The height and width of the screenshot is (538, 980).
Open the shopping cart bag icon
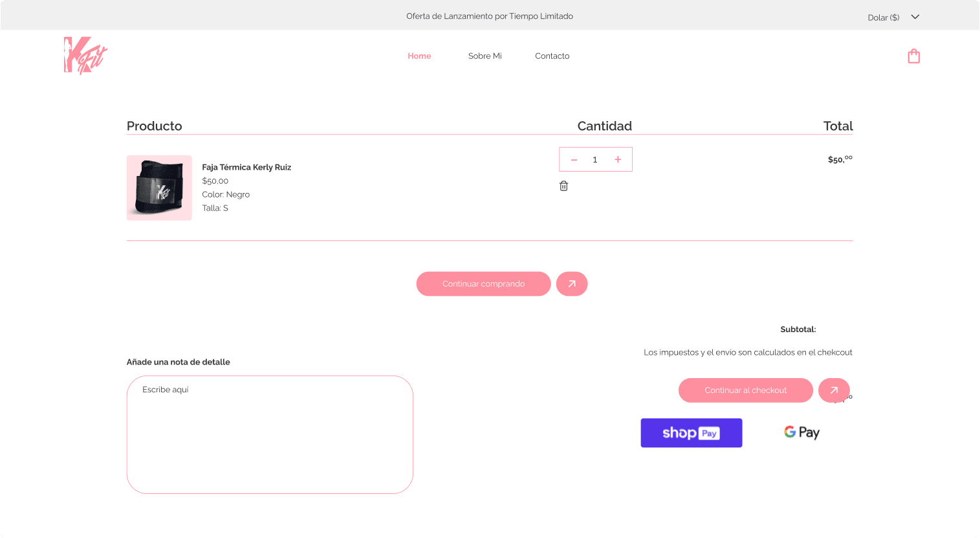(913, 56)
